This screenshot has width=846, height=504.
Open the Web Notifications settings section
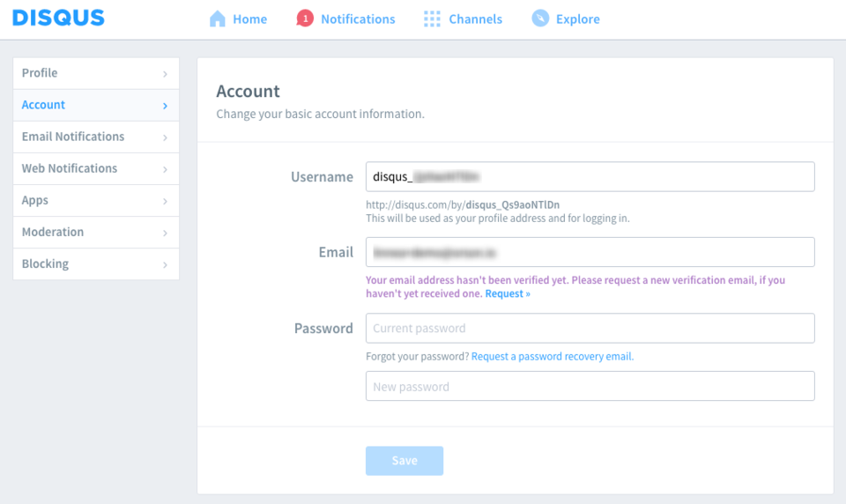[96, 169]
